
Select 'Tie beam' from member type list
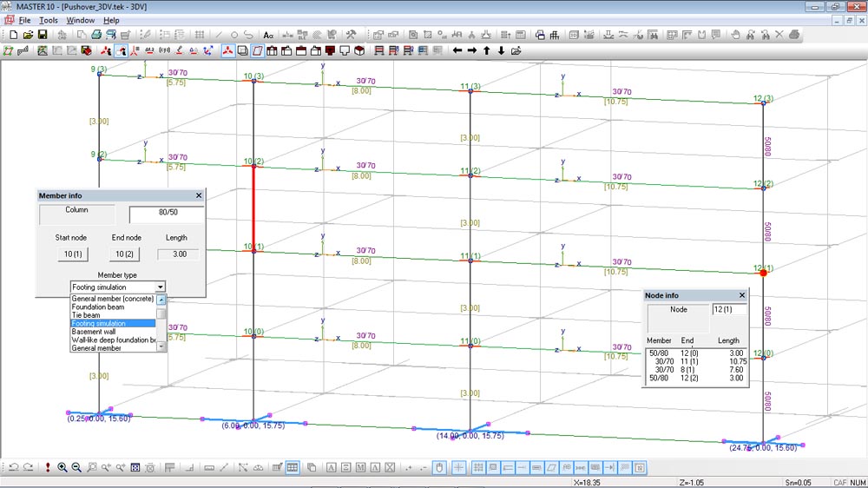tap(113, 315)
